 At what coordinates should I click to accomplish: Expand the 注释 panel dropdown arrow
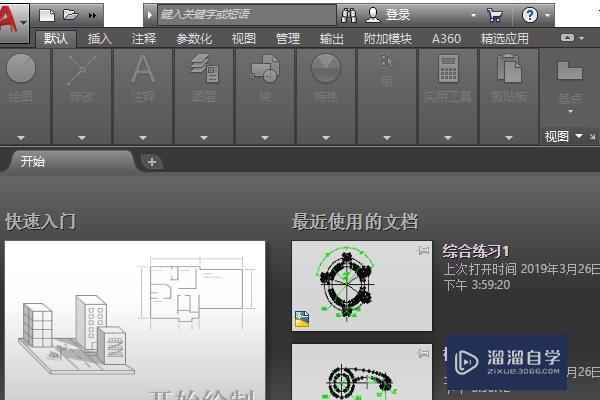(x=143, y=137)
